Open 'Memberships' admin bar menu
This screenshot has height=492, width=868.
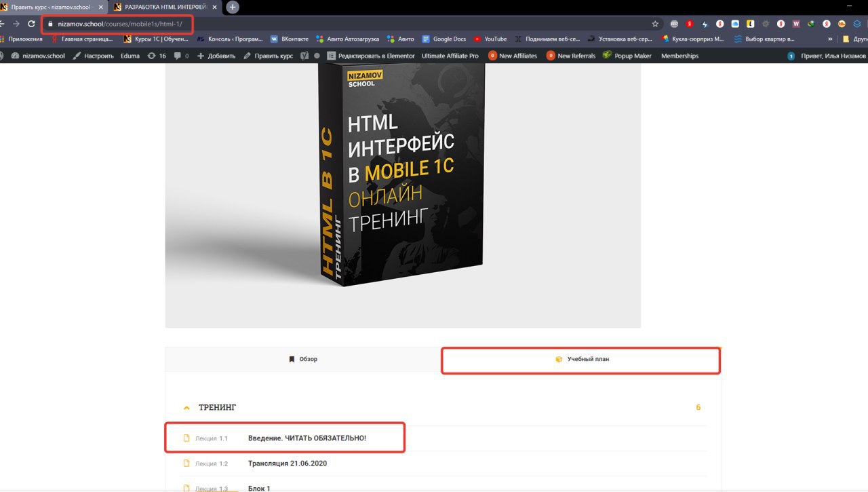[679, 56]
